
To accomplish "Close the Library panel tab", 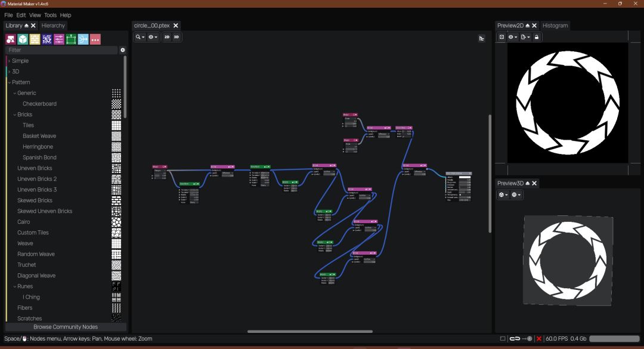I will 33,26.
